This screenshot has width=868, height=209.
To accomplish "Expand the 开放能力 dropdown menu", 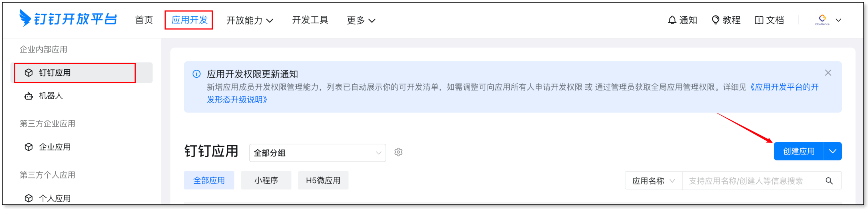I will click(250, 21).
